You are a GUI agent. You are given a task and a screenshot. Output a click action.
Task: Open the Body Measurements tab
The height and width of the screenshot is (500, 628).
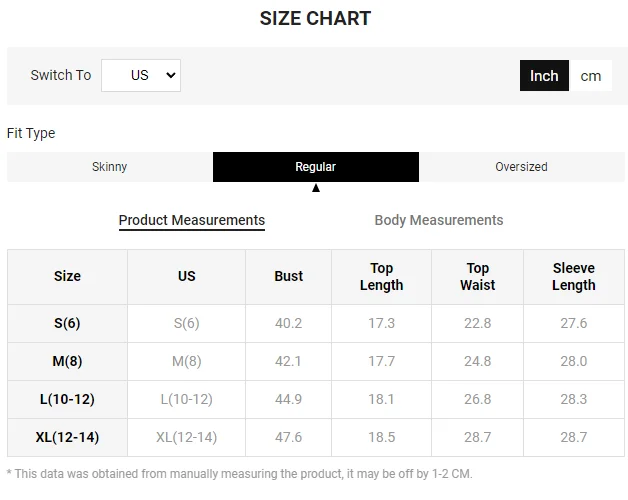click(439, 220)
